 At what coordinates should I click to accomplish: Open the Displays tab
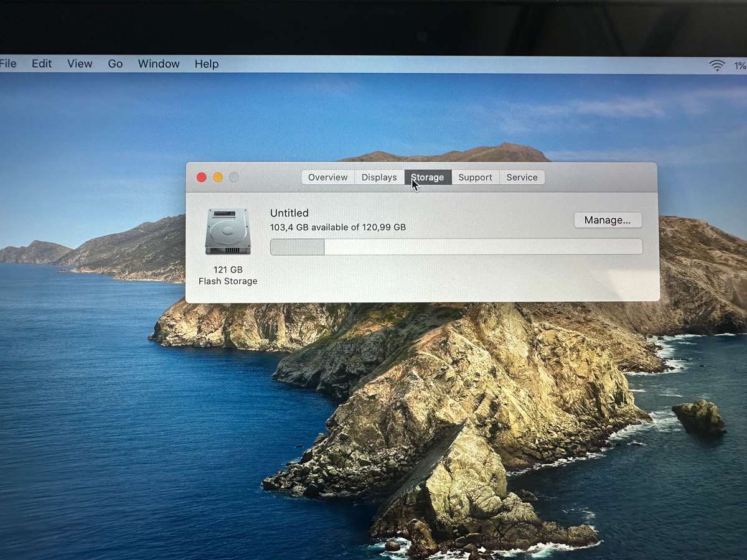click(378, 177)
